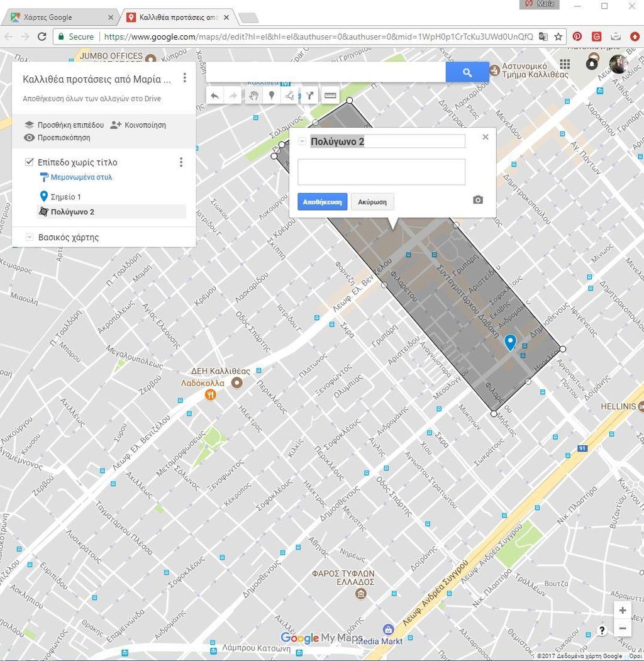Click the Αποθήκευση save button
This screenshot has height=661, width=644.
tap(323, 202)
